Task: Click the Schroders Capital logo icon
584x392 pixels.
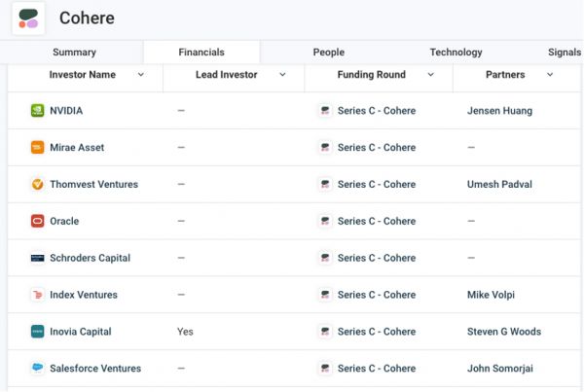Action: [38, 259]
